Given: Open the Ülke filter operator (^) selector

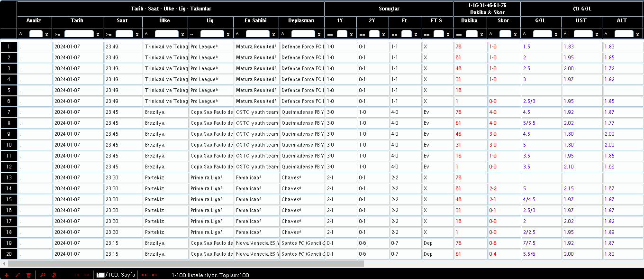Looking at the screenshot, I should [x=146, y=34].
